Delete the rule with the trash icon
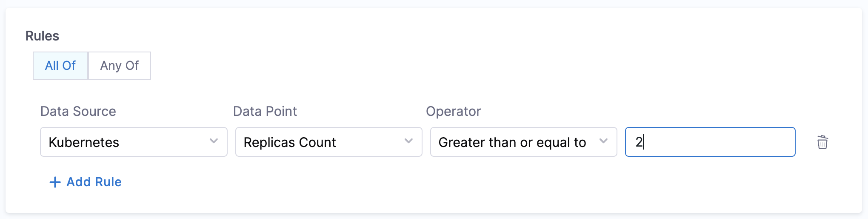Screen dimensions: 868x219 (x=822, y=142)
